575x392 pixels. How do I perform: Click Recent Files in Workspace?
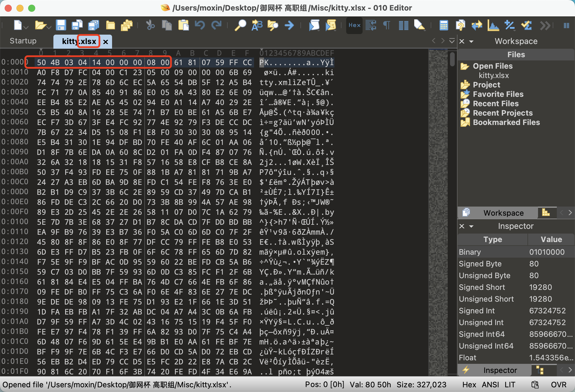tap(496, 104)
